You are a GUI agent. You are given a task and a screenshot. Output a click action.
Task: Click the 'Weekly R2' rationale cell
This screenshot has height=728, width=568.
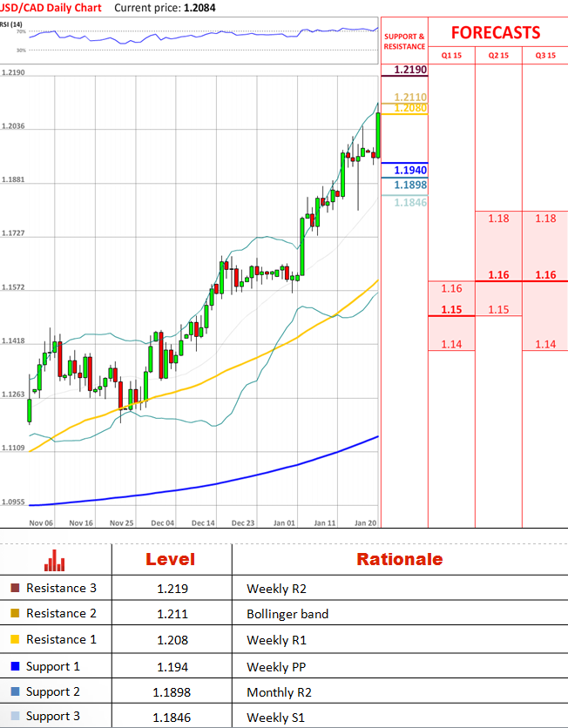tap(276, 589)
